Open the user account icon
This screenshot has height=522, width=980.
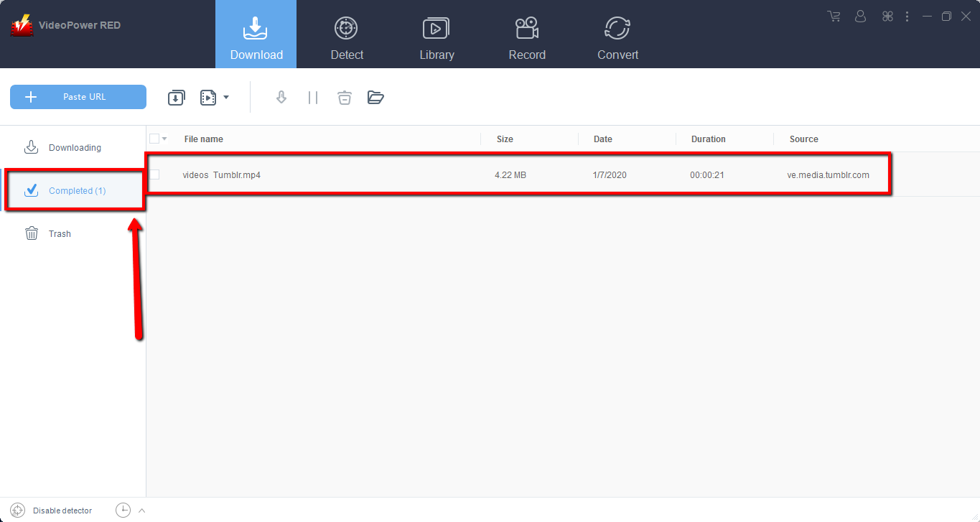861,16
